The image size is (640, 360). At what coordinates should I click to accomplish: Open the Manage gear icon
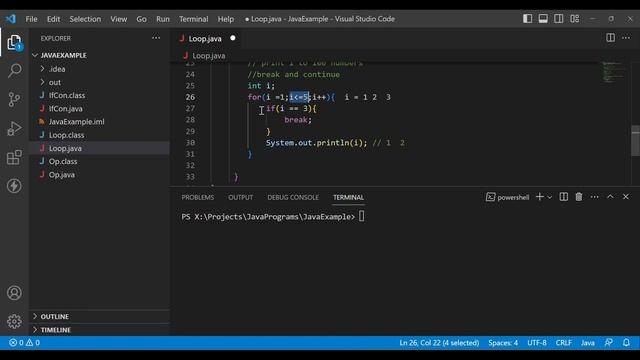[x=14, y=321]
